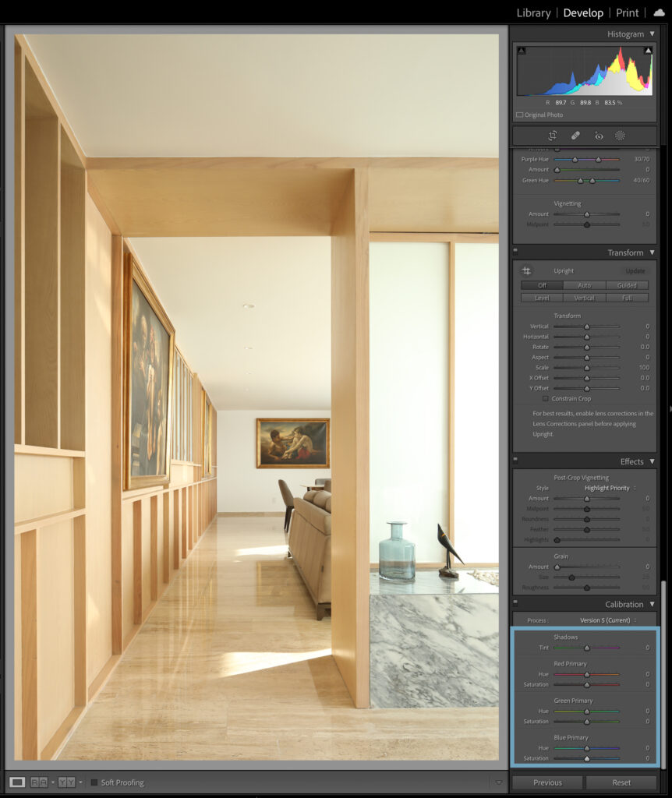Click the cloud sync status icon

pyautogui.click(x=660, y=12)
